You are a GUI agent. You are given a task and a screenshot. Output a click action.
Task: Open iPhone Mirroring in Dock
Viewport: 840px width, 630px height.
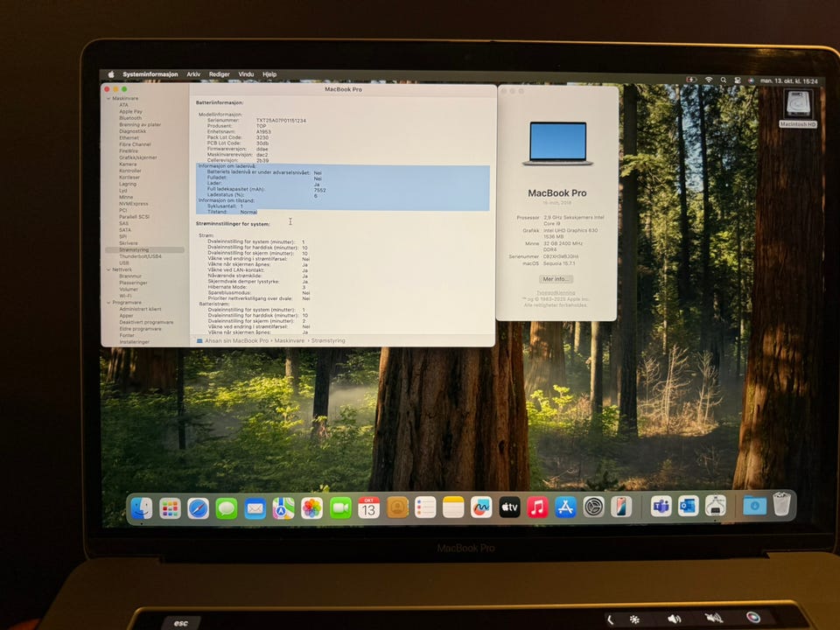coord(621,507)
